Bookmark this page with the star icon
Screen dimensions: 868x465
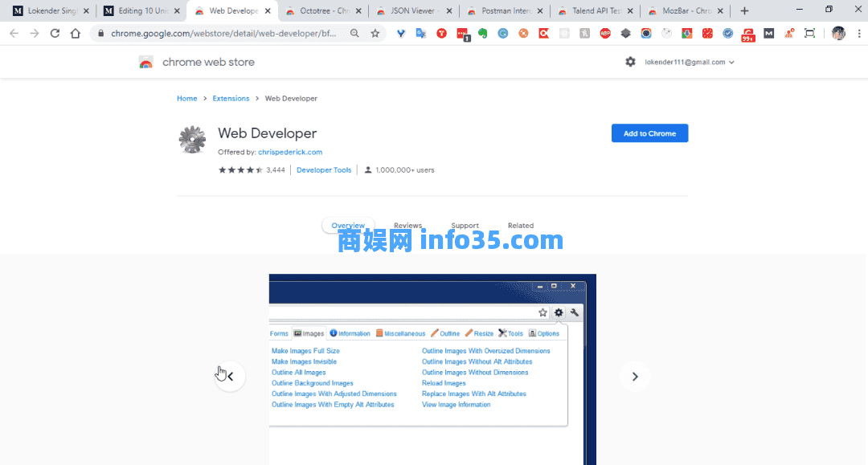pyautogui.click(x=375, y=34)
